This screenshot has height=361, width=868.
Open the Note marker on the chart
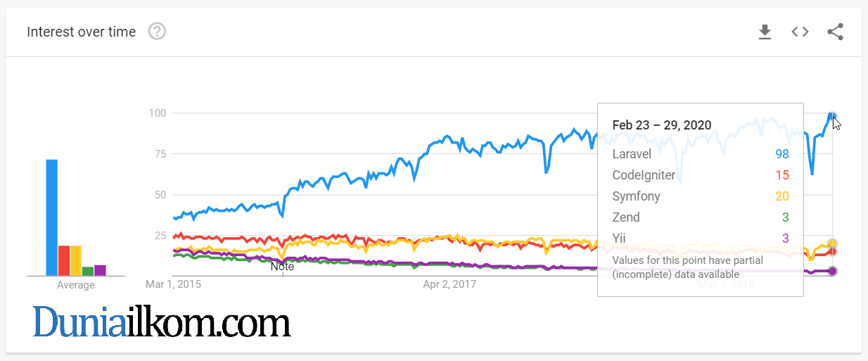(x=282, y=267)
